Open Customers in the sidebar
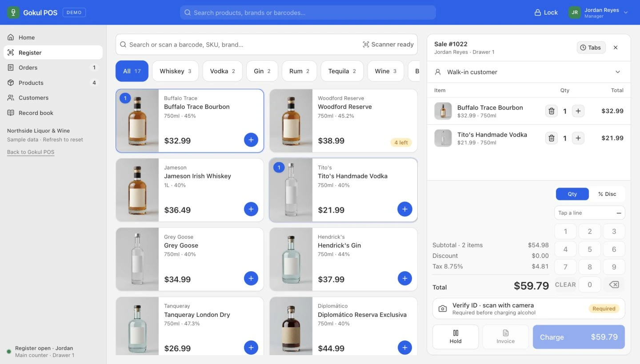 point(53,98)
